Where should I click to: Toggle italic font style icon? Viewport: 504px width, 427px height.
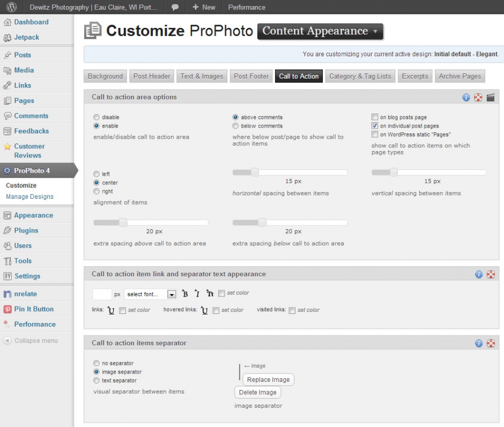[x=197, y=294]
